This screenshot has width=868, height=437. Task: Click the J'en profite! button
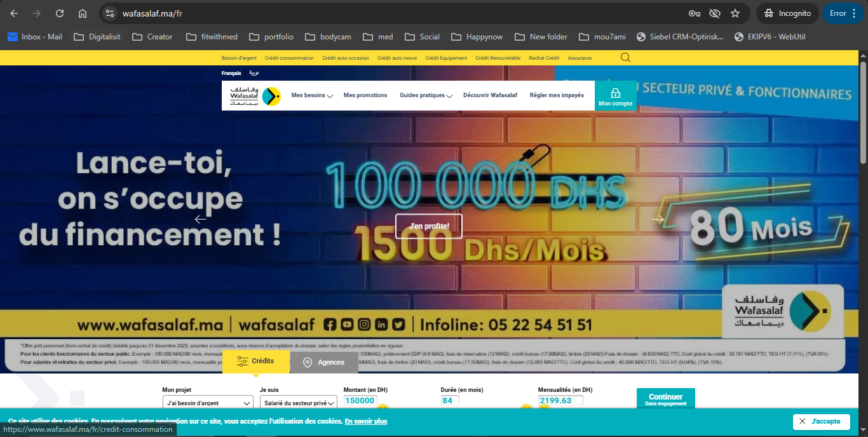429,226
